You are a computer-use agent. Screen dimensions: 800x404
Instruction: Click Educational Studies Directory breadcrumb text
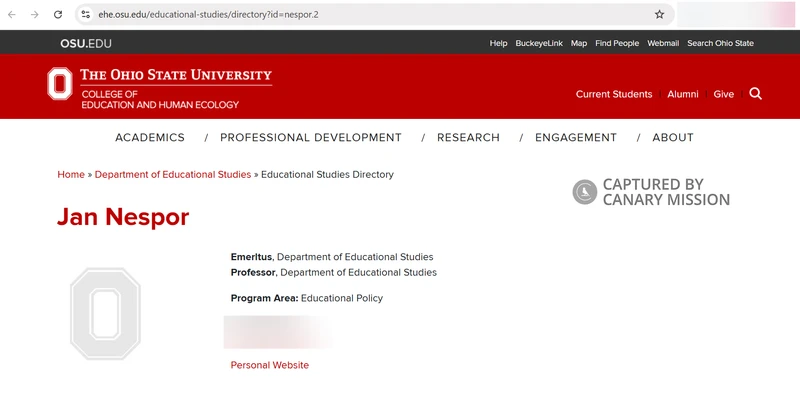(328, 174)
